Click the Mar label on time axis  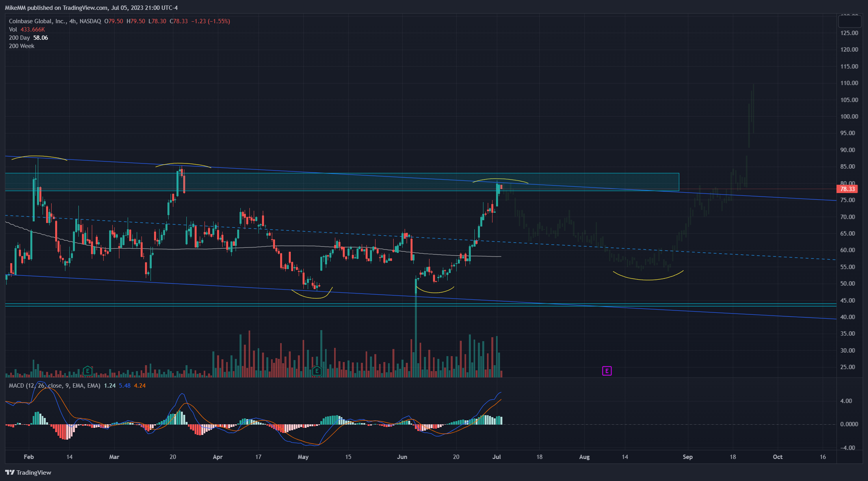(114, 457)
